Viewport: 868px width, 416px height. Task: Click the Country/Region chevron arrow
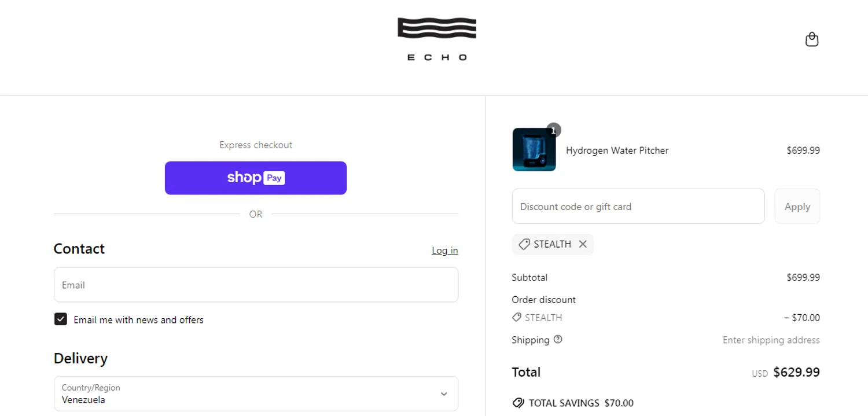tap(444, 394)
